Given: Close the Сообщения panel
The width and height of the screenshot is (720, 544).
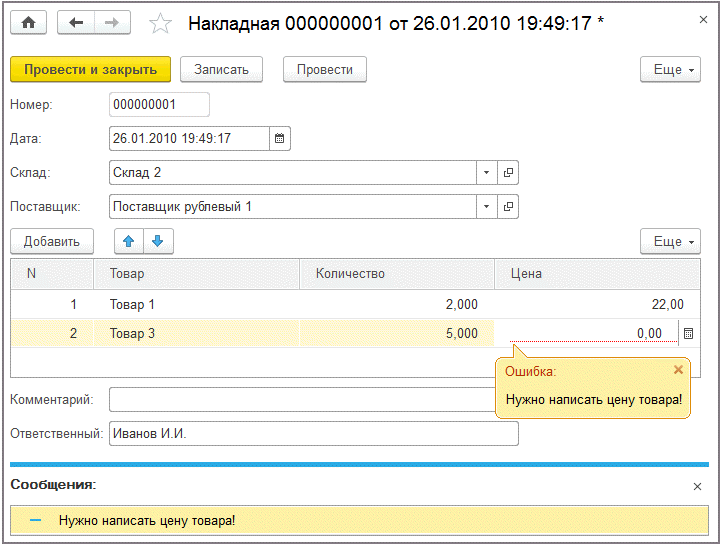Looking at the screenshot, I should click(x=697, y=487).
